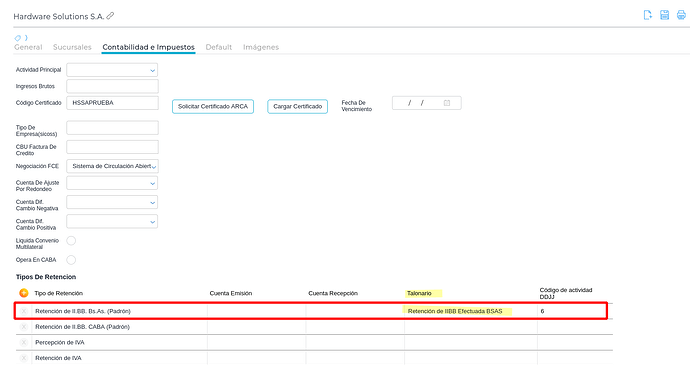
Task: Click the Hardware Solutions S.A. title
Action: pos(59,16)
